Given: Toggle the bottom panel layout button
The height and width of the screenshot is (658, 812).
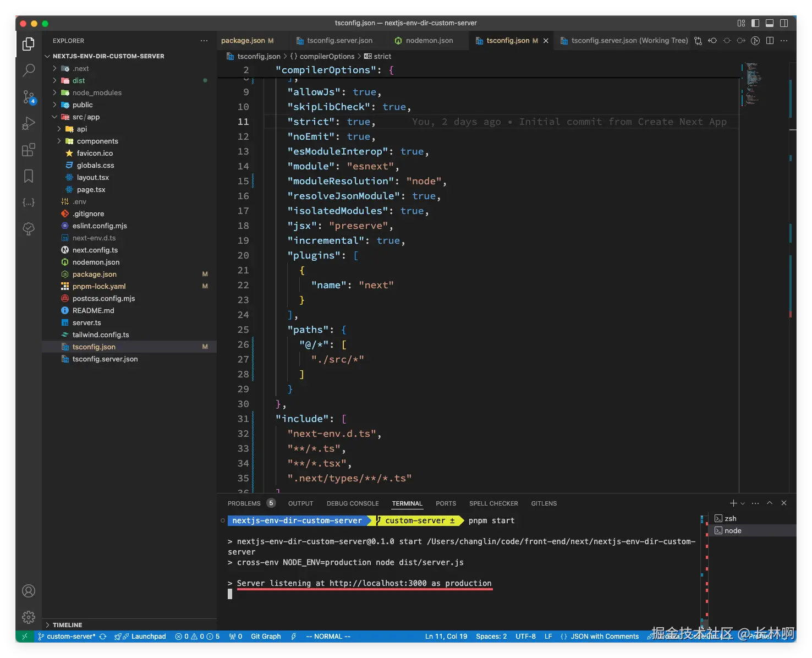Looking at the screenshot, I should coord(770,23).
